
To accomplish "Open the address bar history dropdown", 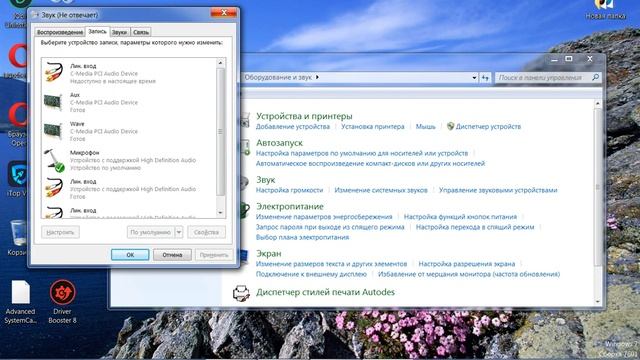I will tap(474, 78).
